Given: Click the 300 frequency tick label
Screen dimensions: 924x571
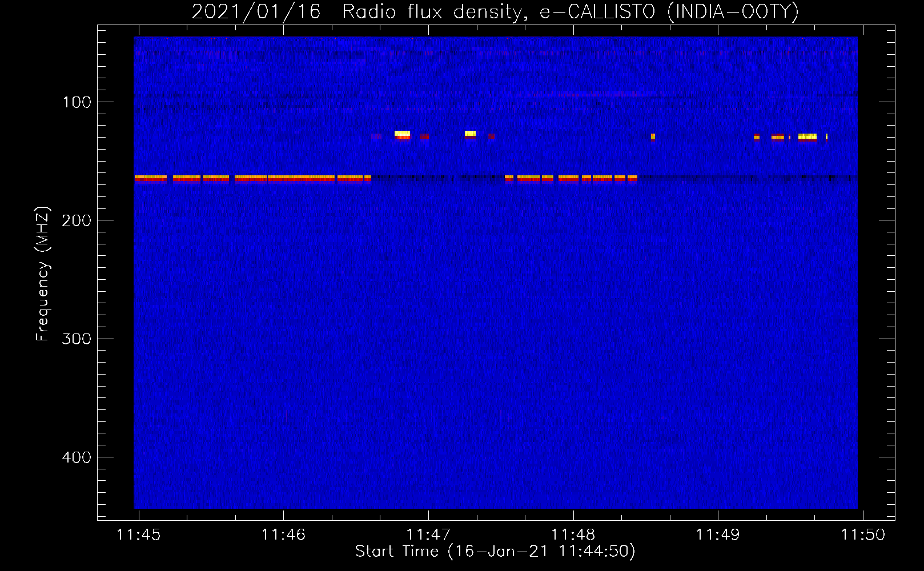Looking at the screenshot, I should 77,339.
